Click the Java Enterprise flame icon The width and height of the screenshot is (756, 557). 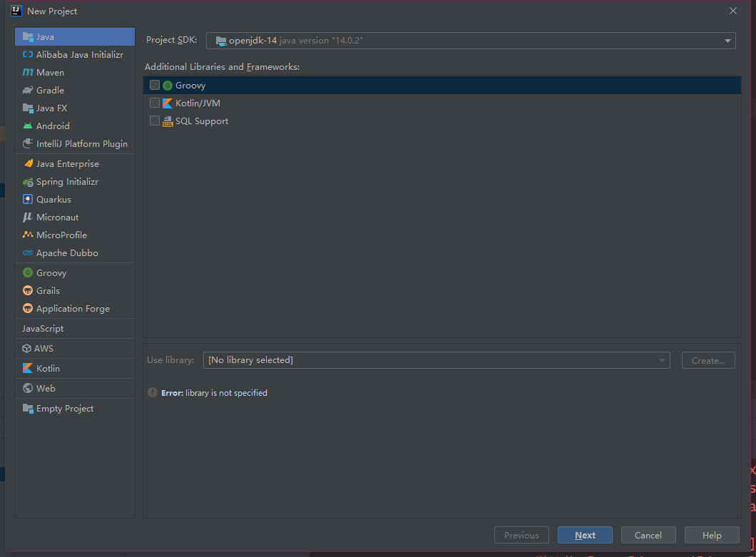[x=28, y=163]
